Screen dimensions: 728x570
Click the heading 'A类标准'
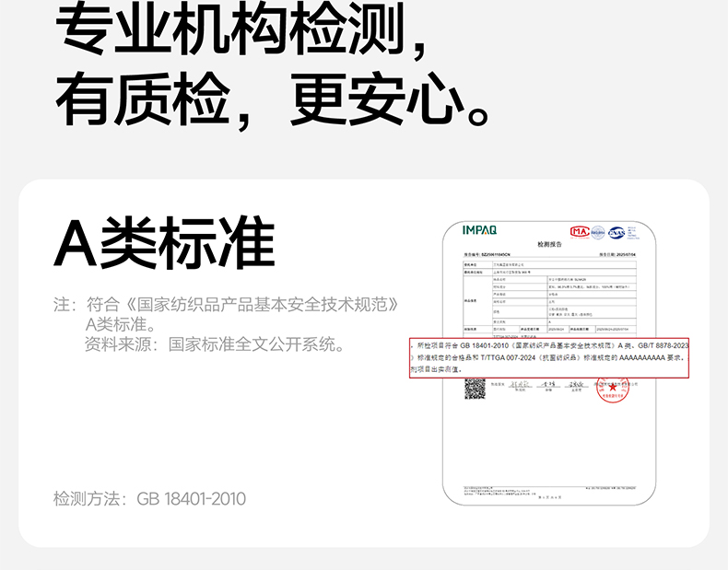pyautogui.click(x=164, y=242)
